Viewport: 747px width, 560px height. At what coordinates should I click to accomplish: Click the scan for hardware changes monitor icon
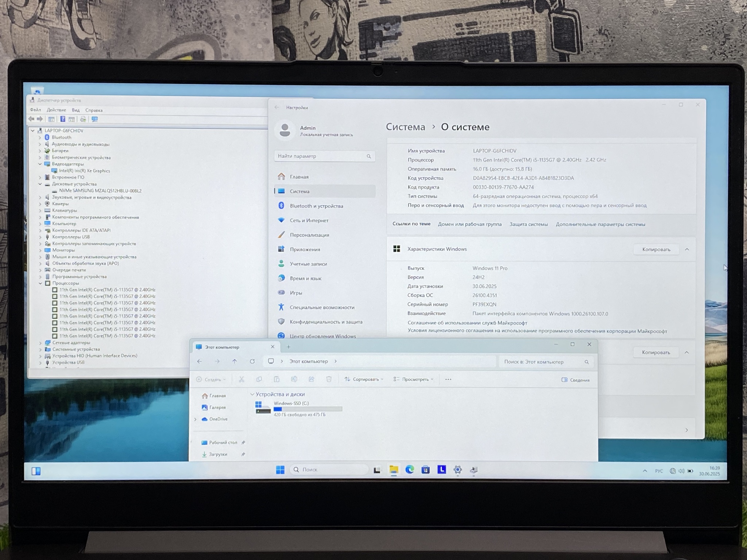94,119
